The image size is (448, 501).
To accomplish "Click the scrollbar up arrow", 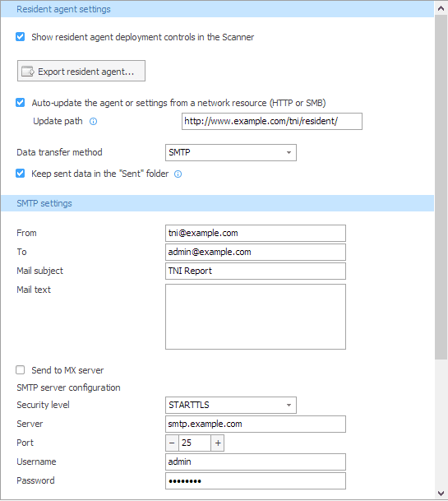I will click(x=441, y=8).
